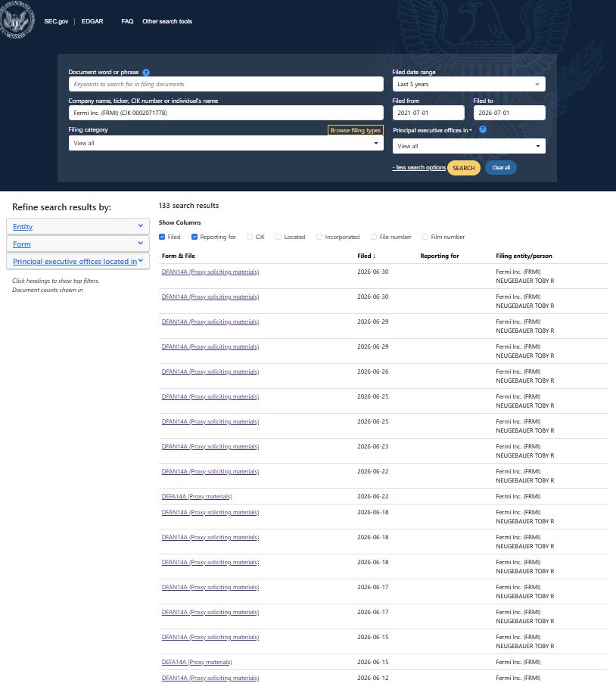Open DFAN14A filing dated 2026-06-12
The width and height of the screenshot is (616, 683).
pyautogui.click(x=210, y=678)
